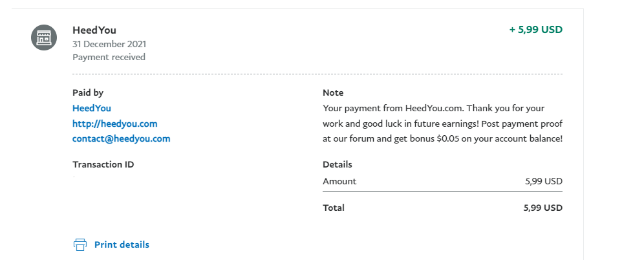This screenshot has width=644, height=271.
Task: Click the green +5,99 USD amount
Action: (x=535, y=30)
